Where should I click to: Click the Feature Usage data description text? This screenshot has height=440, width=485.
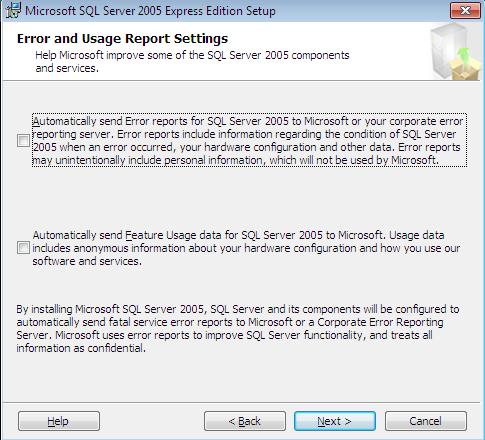coord(246,248)
